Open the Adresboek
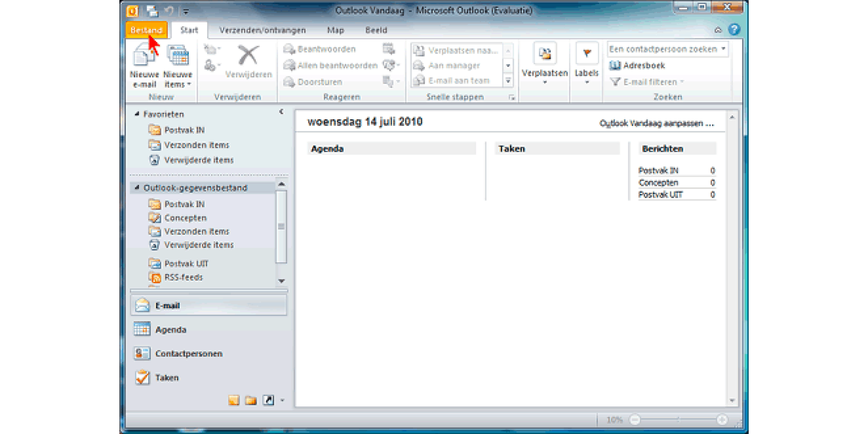The width and height of the screenshot is (868, 434). click(637, 65)
